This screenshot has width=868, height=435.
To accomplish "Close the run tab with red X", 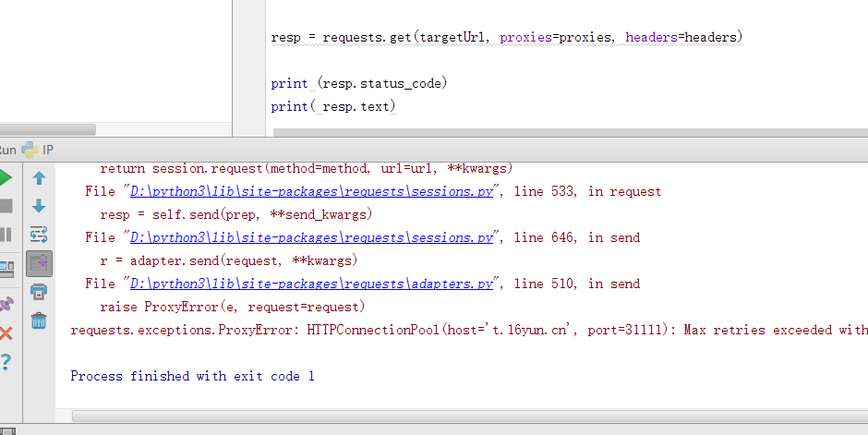I will point(5,333).
